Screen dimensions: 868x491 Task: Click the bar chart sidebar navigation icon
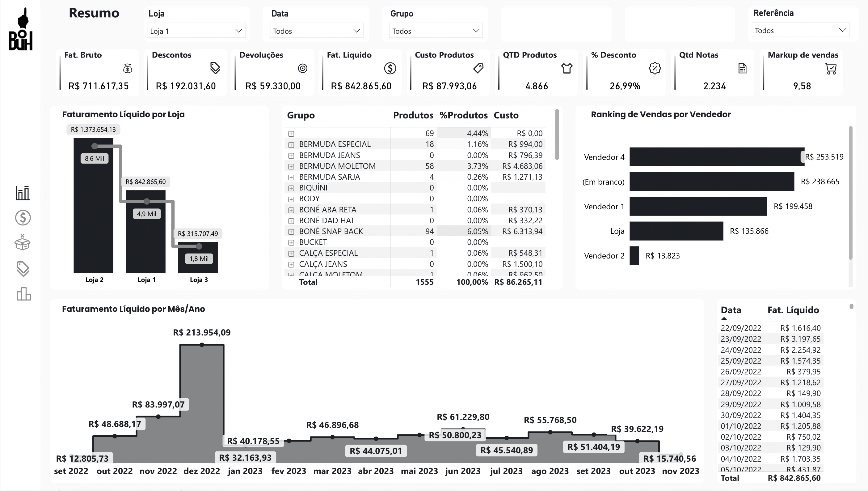point(23,193)
